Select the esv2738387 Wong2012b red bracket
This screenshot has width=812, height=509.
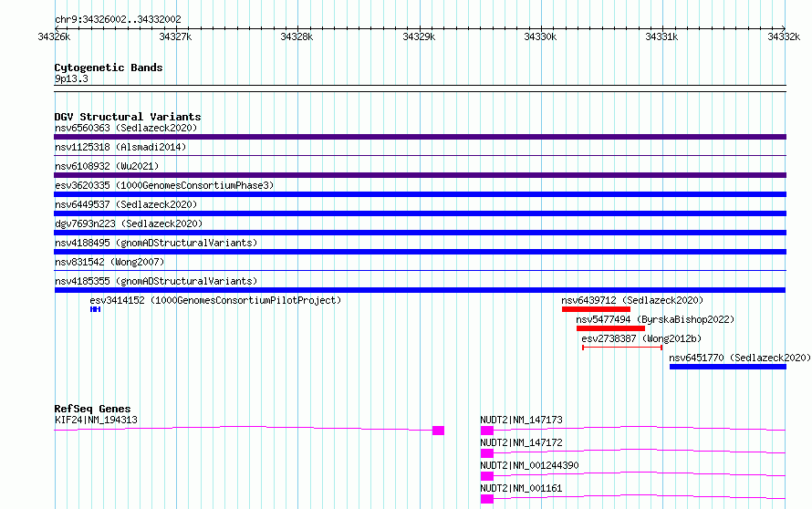(x=622, y=348)
